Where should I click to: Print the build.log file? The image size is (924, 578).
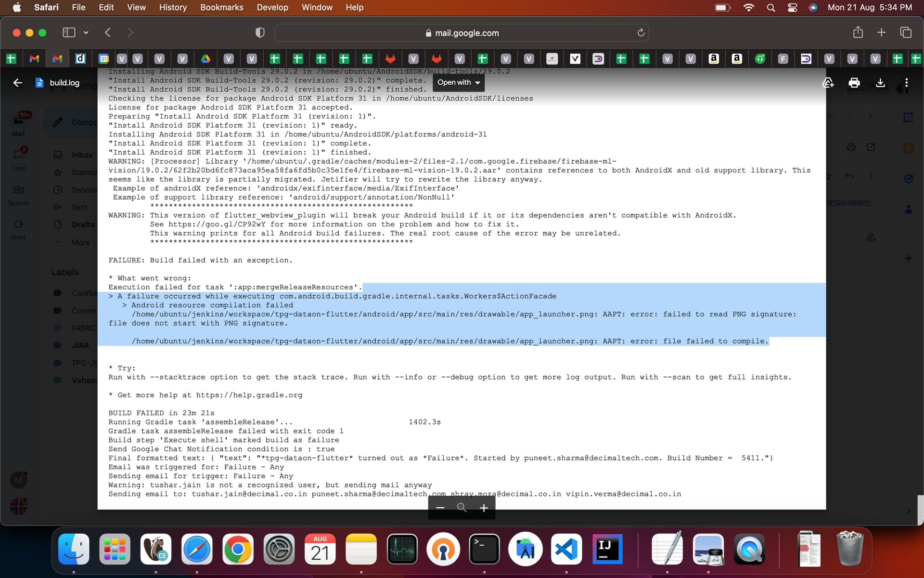click(854, 83)
